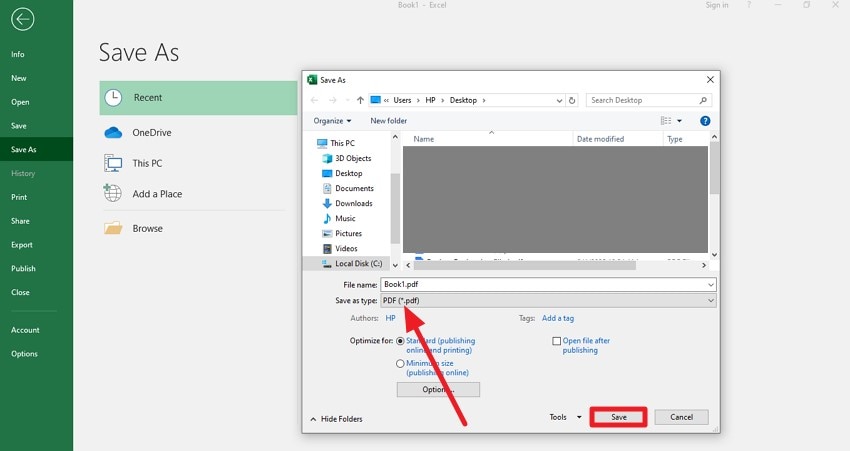
Task: Open the blue Help icon in dialog
Action: click(x=705, y=121)
